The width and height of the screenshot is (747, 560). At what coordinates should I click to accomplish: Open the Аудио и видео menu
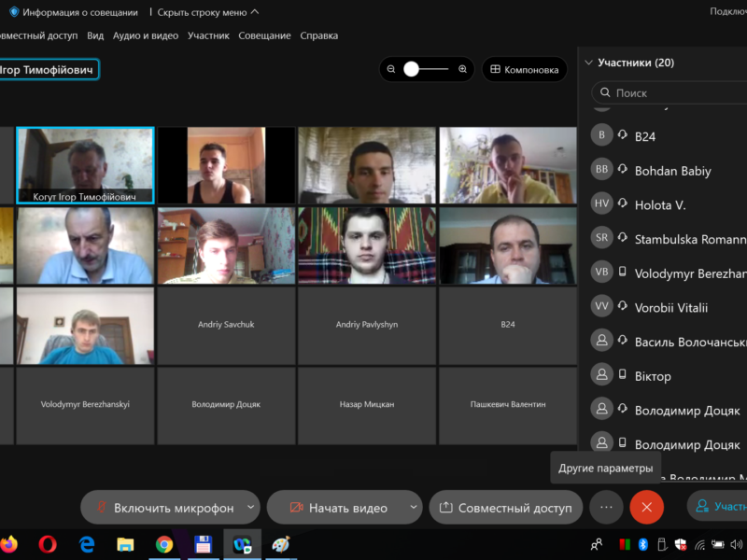click(x=146, y=35)
